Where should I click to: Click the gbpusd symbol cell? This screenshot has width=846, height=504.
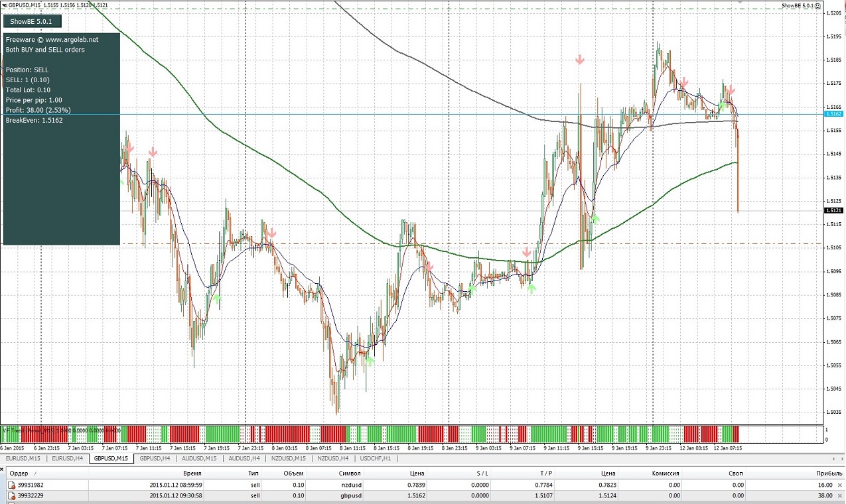click(350, 495)
